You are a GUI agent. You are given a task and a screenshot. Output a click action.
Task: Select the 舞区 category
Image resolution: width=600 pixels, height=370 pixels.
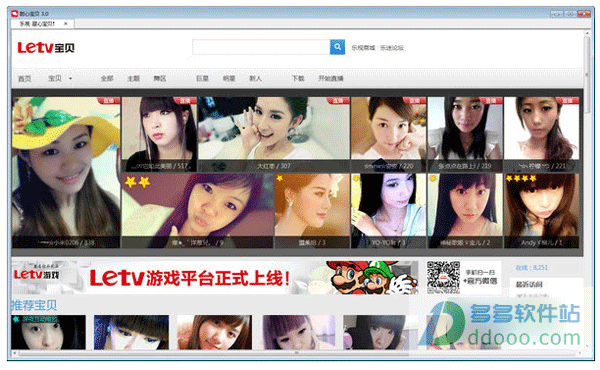(x=160, y=78)
